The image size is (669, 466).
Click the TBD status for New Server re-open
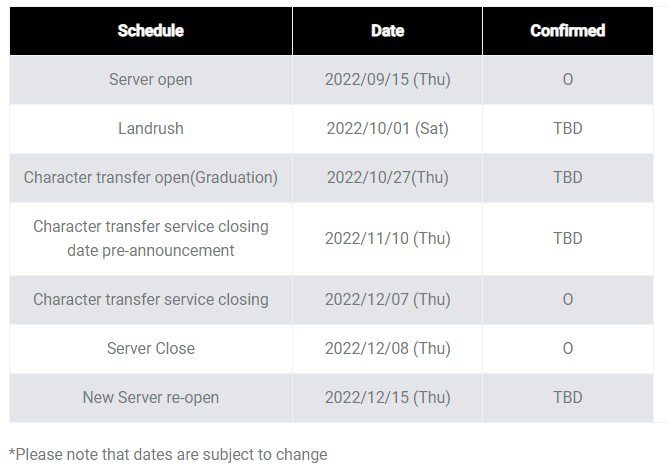click(567, 398)
